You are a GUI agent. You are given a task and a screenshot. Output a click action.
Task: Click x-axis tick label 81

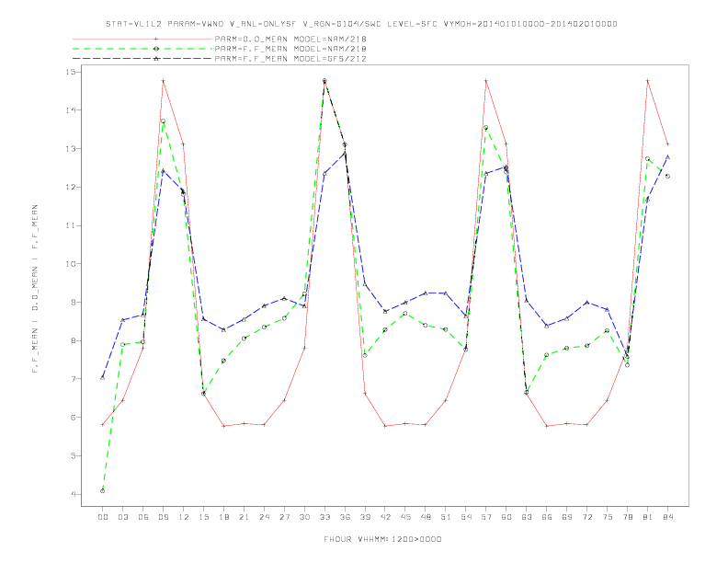click(648, 517)
